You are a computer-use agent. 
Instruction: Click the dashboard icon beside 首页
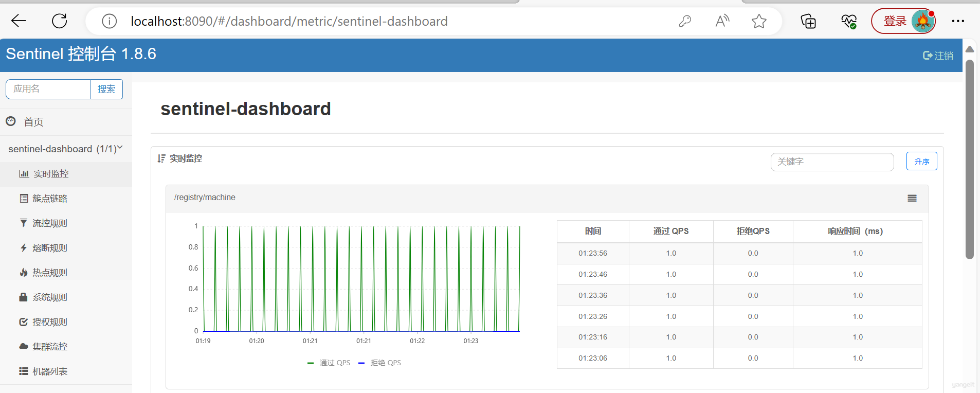pyautogui.click(x=11, y=121)
